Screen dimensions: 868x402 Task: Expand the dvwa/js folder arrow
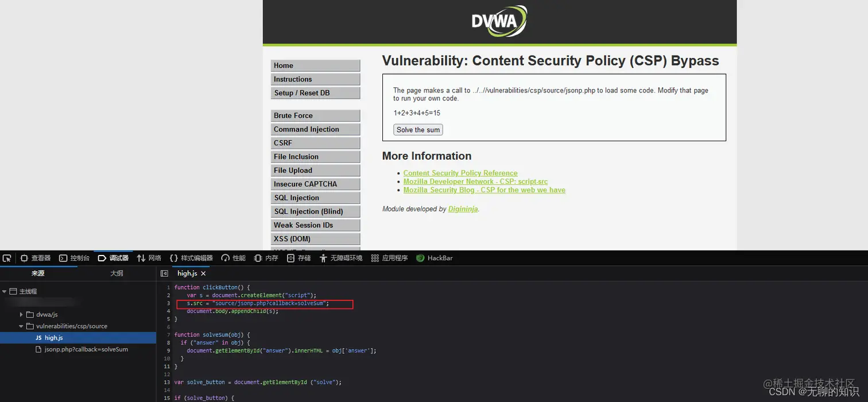(22, 315)
